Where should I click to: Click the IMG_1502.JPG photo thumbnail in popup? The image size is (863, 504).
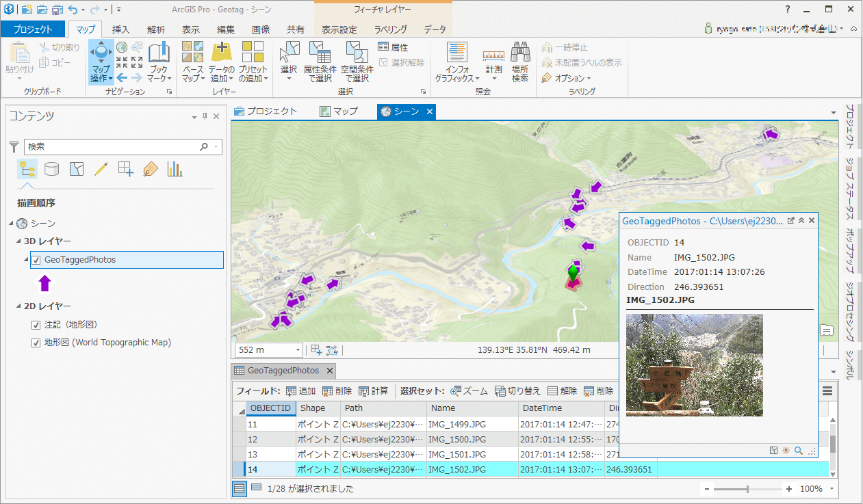(x=694, y=365)
